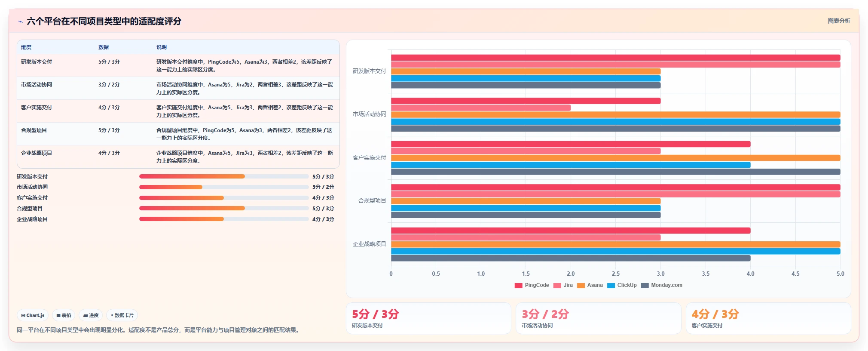Click the ClickUp bar in chart group 合规型项目
This screenshot has width=868, height=351.
point(526,208)
